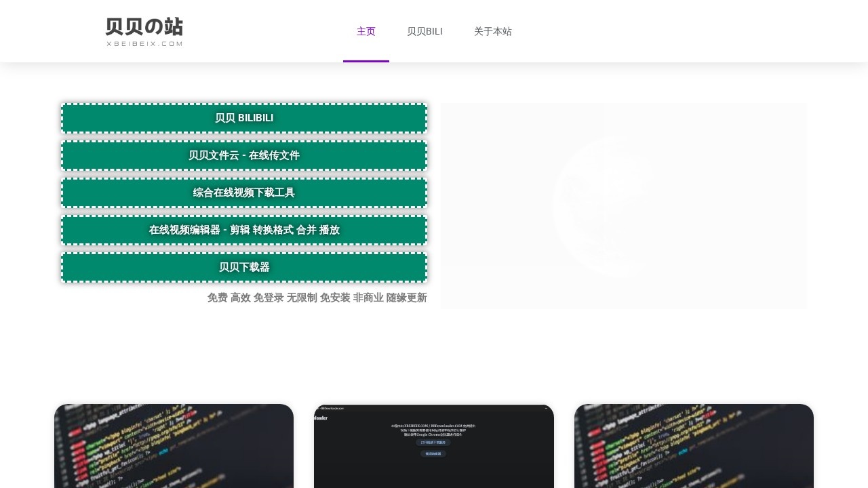Open 贝贝文件云 online file transfer
Viewport: 868px width, 488px height.
(244, 155)
